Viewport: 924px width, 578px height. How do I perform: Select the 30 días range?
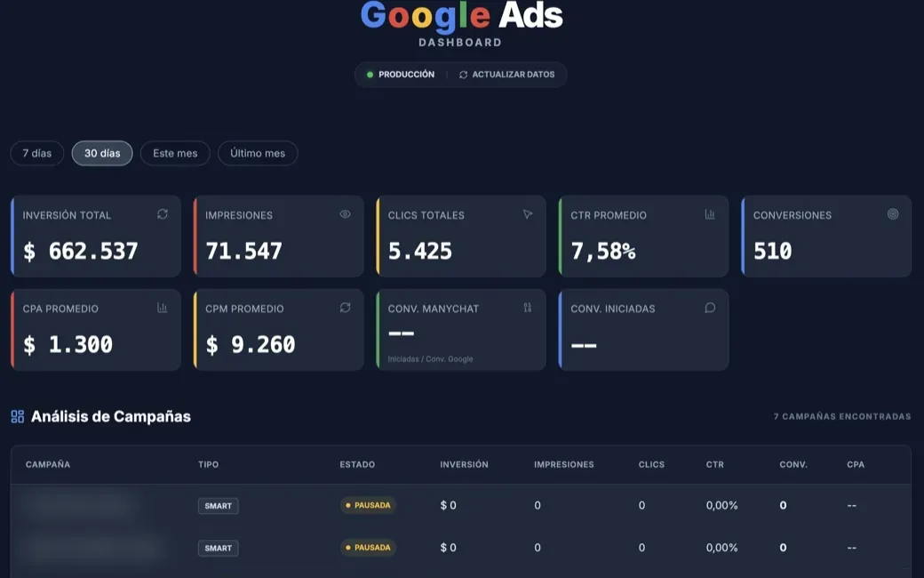click(x=102, y=153)
